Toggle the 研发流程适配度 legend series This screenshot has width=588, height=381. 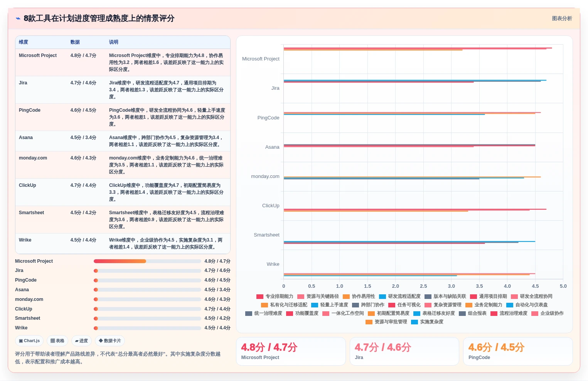[x=399, y=297]
